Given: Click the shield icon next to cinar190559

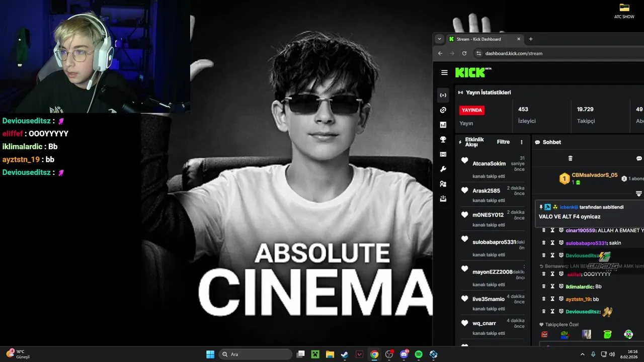Looking at the screenshot, I should [x=561, y=230].
